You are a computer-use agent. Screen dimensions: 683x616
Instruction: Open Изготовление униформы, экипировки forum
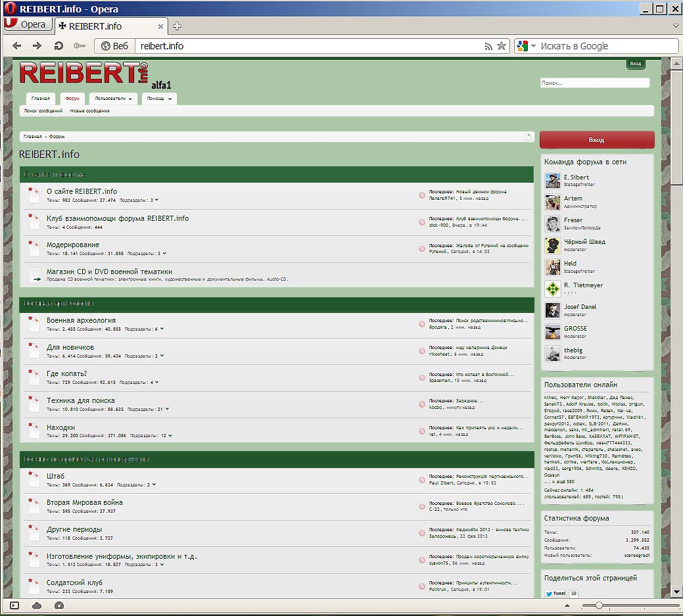122,556
